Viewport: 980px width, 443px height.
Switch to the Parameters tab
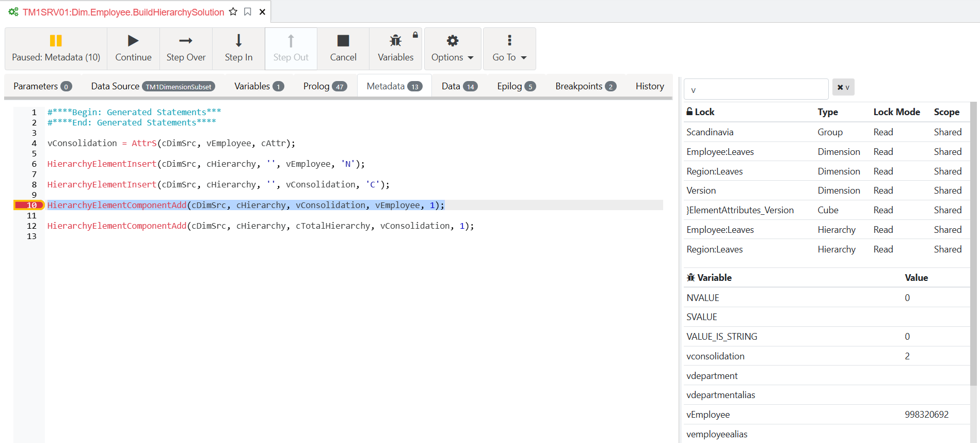coord(42,86)
